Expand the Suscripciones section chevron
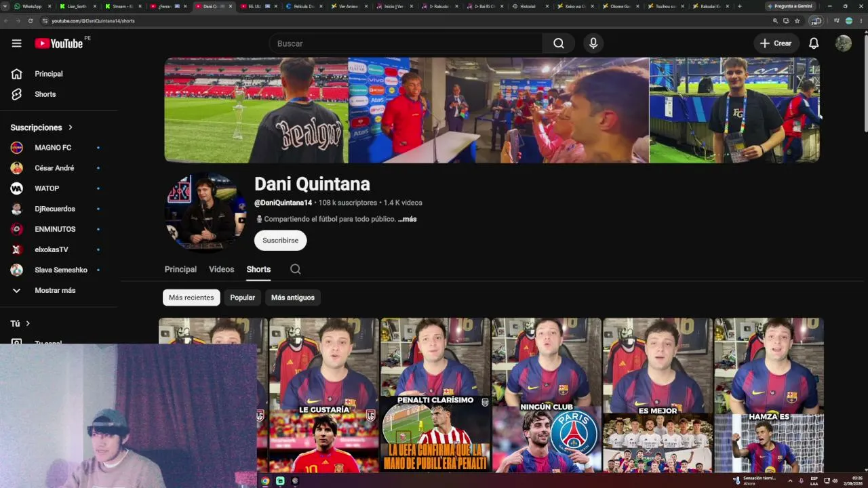Image resolution: width=868 pixels, height=488 pixels. point(70,127)
